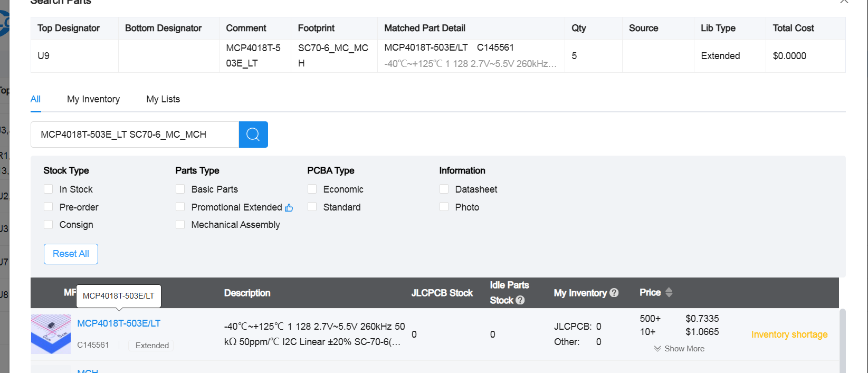Expand Show More price tiers

(x=679, y=349)
